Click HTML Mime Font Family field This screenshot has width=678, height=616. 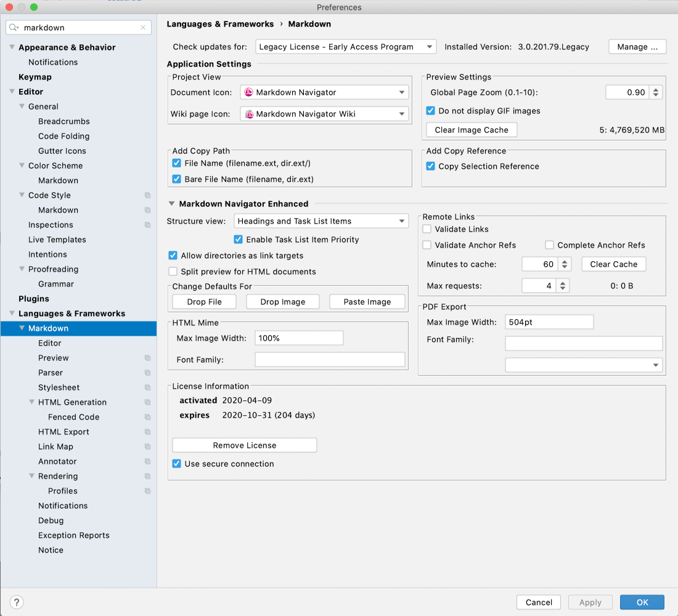click(x=330, y=360)
